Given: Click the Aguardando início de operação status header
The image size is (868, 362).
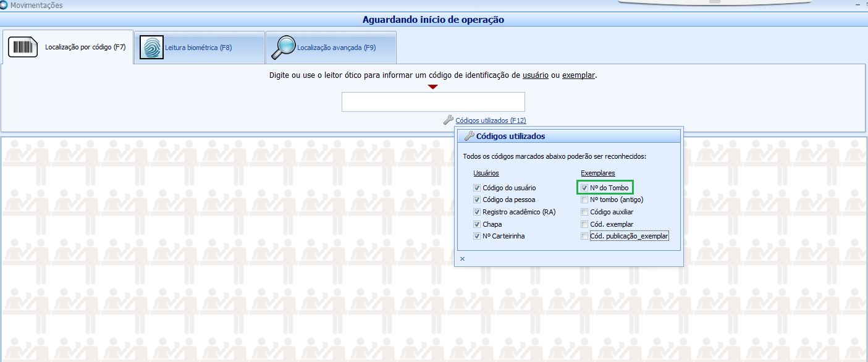Looking at the screenshot, I should point(433,20).
